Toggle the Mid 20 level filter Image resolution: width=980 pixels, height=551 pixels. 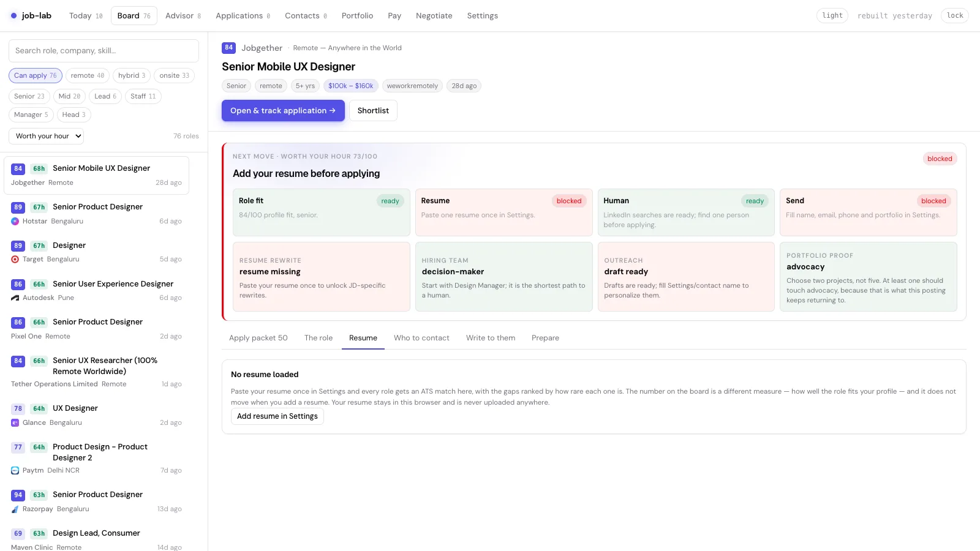[69, 97]
